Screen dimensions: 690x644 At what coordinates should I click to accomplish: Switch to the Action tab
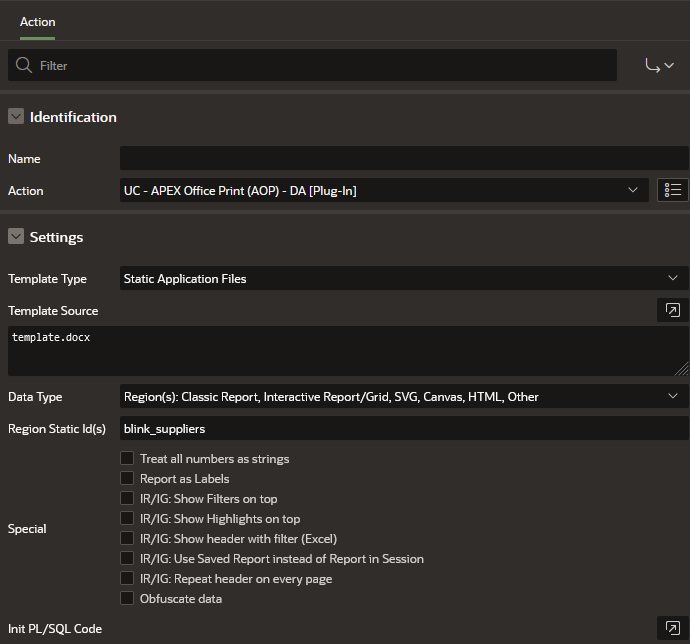(38, 21)
